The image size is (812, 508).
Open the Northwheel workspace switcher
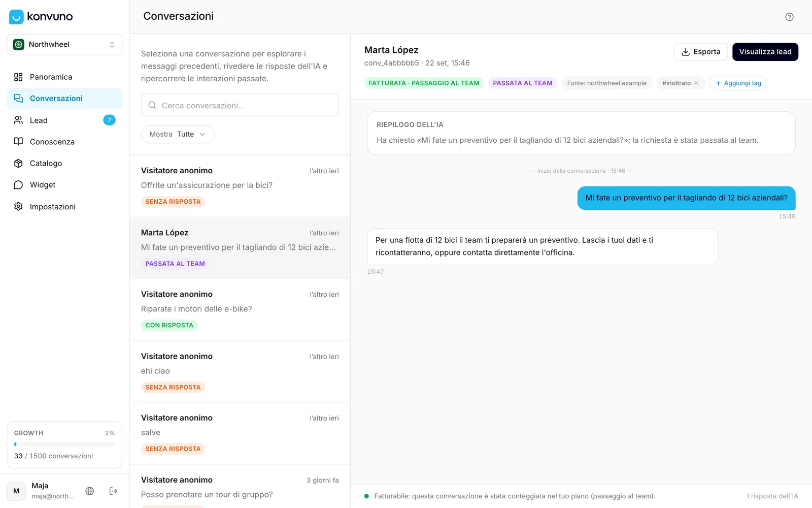tap(64, 45)
